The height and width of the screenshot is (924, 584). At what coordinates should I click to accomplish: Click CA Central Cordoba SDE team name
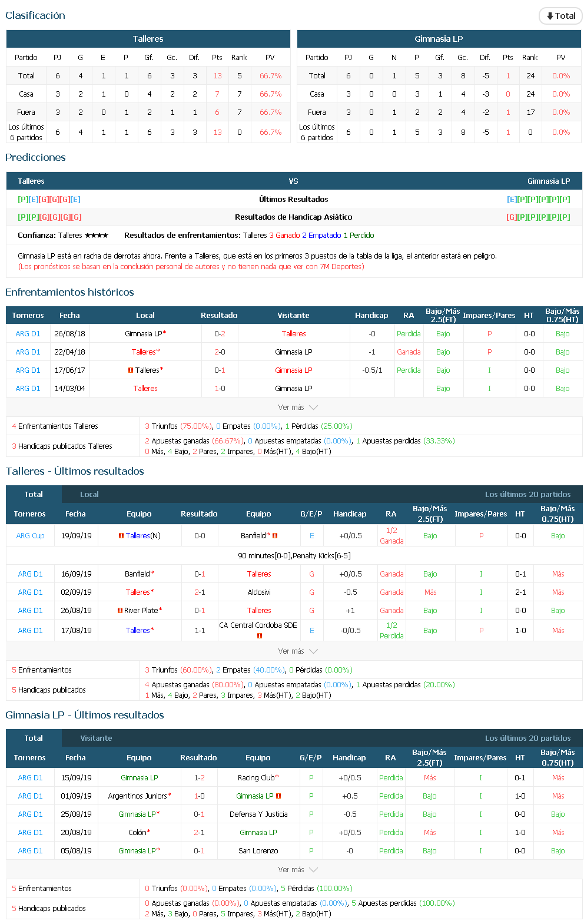tap(258, 625)
